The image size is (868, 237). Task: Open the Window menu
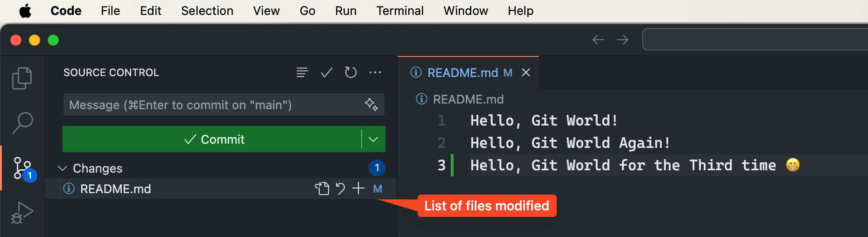(x=466, y=11)
